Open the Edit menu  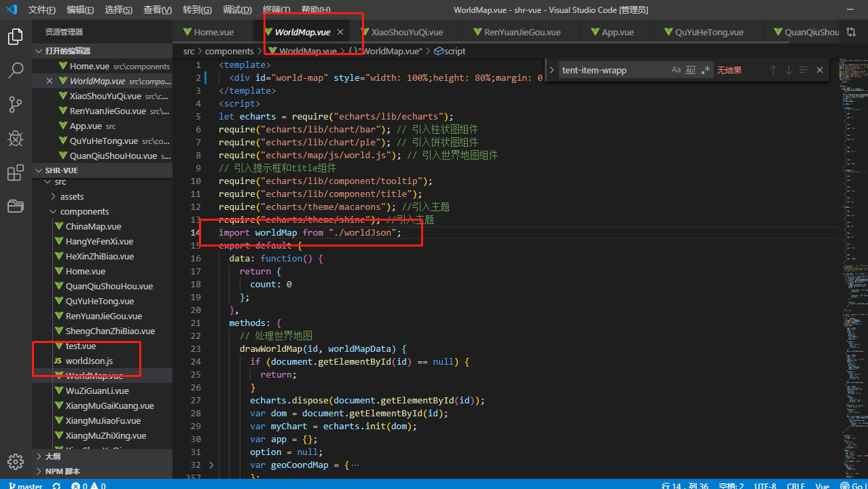(x=81, y=10)
